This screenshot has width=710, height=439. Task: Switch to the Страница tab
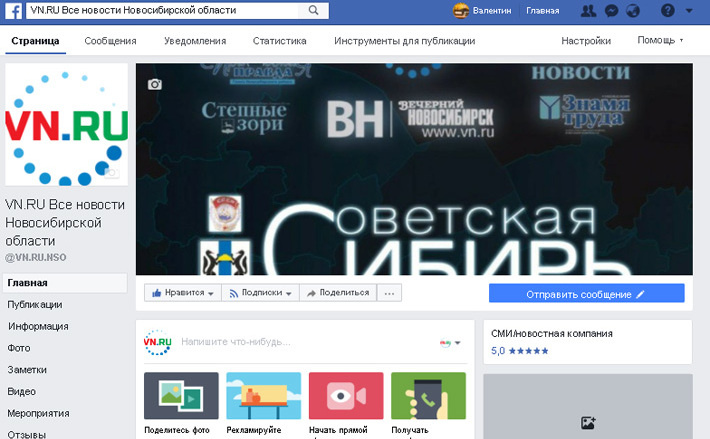[x=35, y=41]
